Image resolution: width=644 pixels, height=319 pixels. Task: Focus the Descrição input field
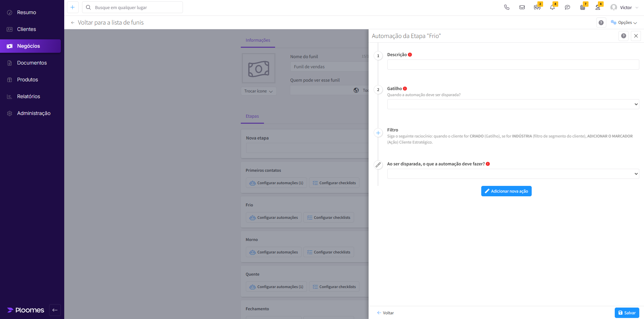coord(513,65)
